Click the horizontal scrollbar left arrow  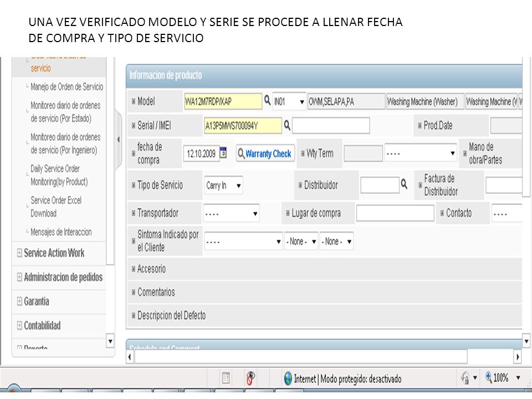[x=130, y=357]
